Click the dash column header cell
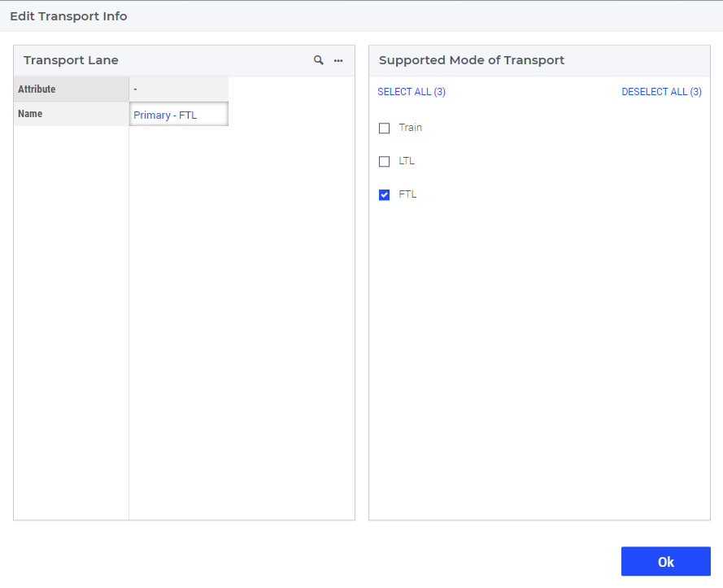Viewport: 723px width, 588px height. tap(179, 89)
